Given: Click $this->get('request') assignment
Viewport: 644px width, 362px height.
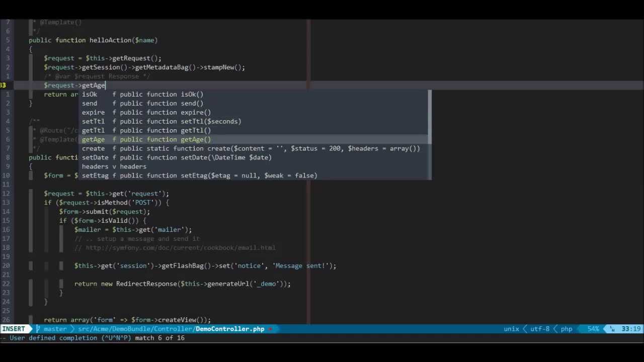Looking at the screenshot, I should coord(106,194).
